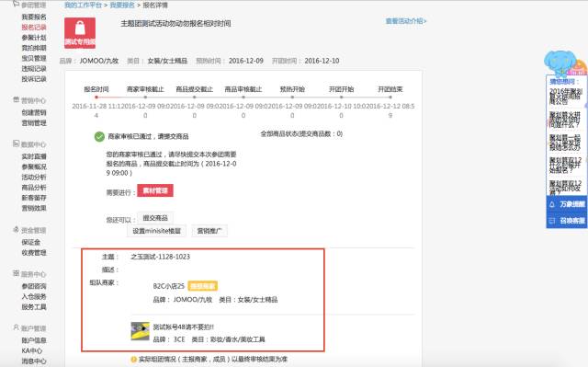Click the flag icon beside the first sidebar heading

pyautogui.click(x=17, y=4)
